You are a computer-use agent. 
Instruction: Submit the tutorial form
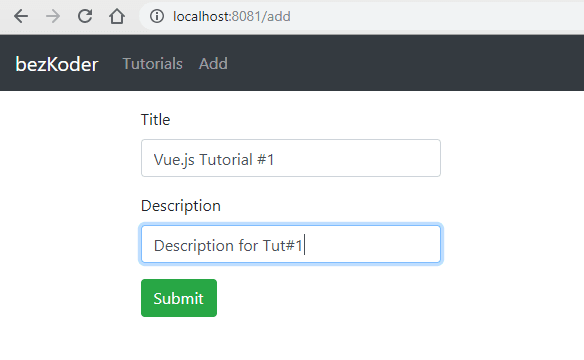tap(179, 298)
